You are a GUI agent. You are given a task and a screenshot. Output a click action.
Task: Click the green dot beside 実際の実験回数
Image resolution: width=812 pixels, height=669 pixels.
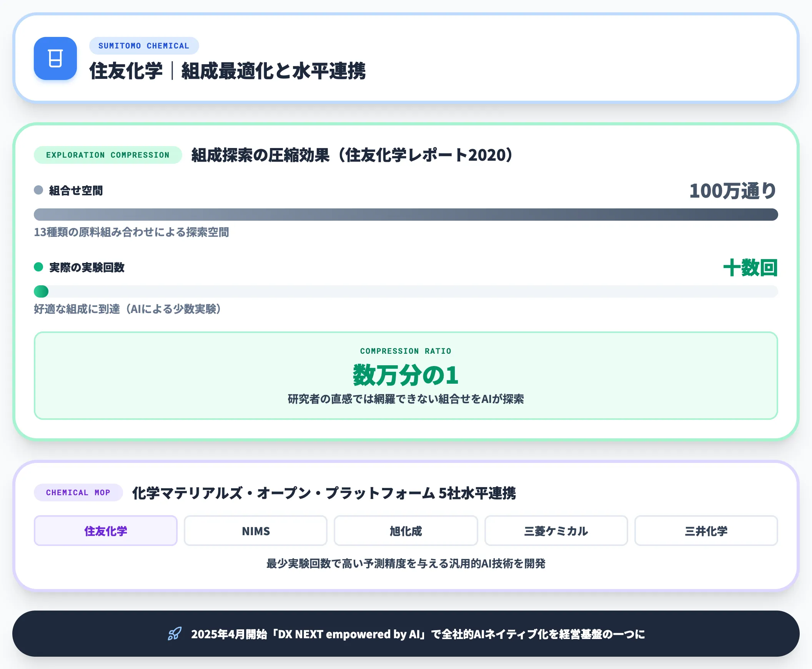click(x=38, y=267)
